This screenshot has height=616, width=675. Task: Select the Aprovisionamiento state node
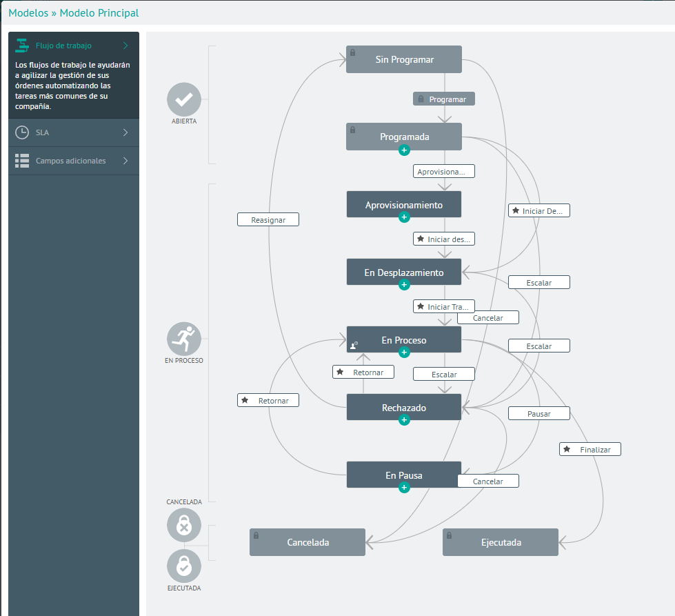tap(404, 205)
